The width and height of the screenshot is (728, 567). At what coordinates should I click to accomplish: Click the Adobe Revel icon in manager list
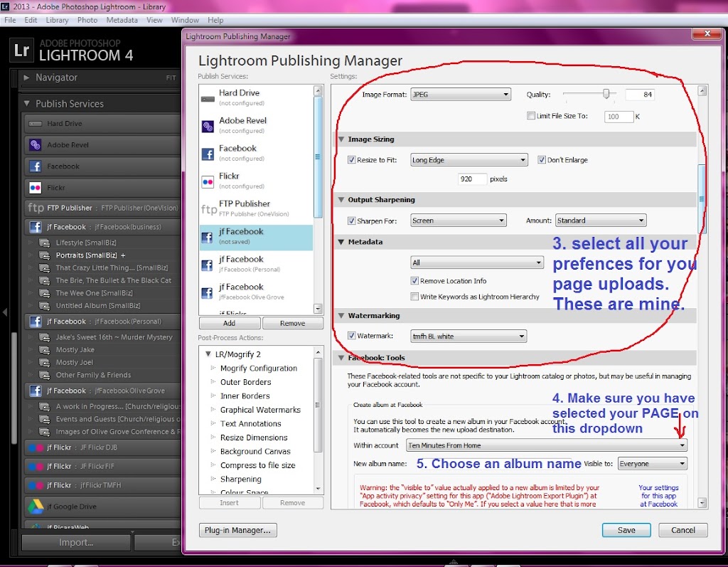point(208,126)
